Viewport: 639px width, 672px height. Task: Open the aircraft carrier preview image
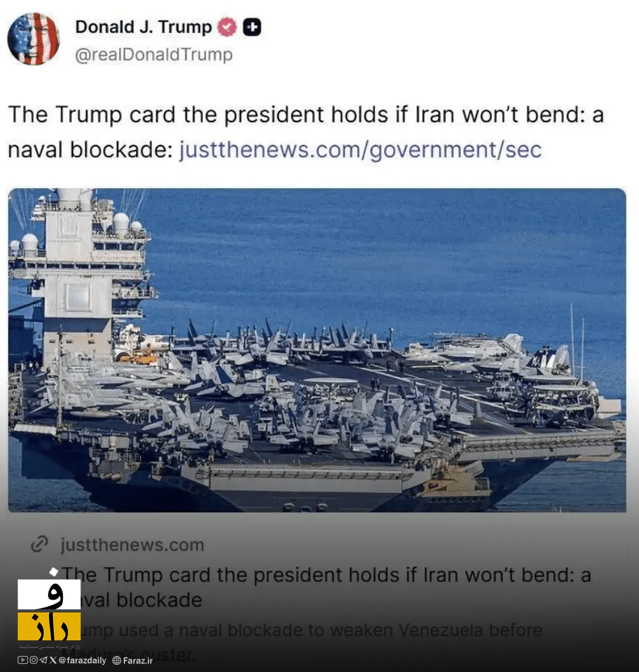click(317, 350)
